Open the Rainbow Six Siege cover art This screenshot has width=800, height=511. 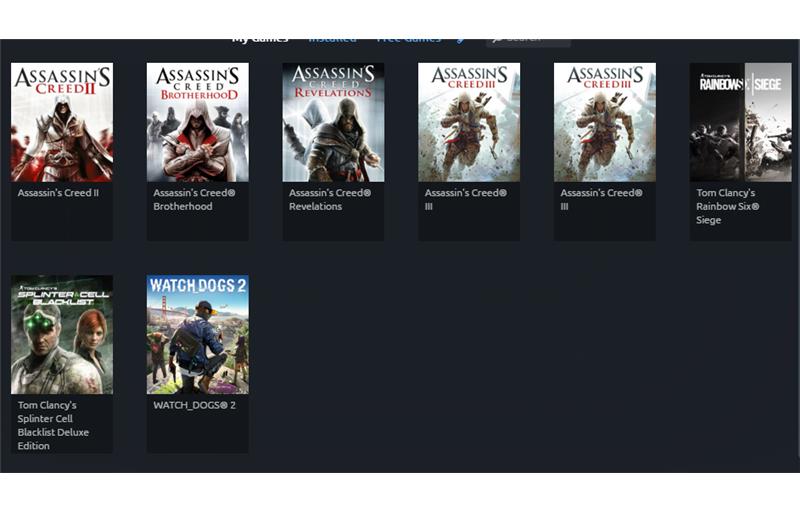point(740,122)
